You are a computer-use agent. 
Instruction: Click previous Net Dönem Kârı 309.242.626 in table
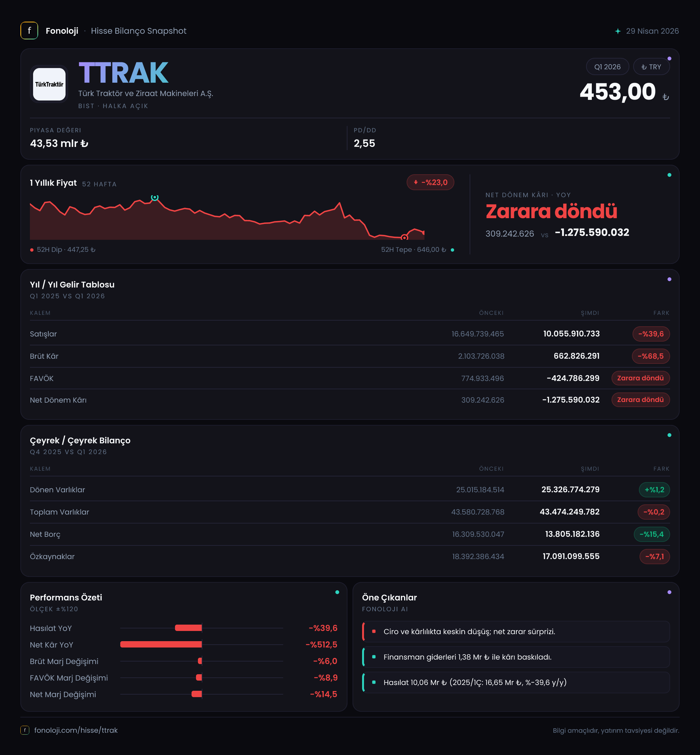point(483,400)
